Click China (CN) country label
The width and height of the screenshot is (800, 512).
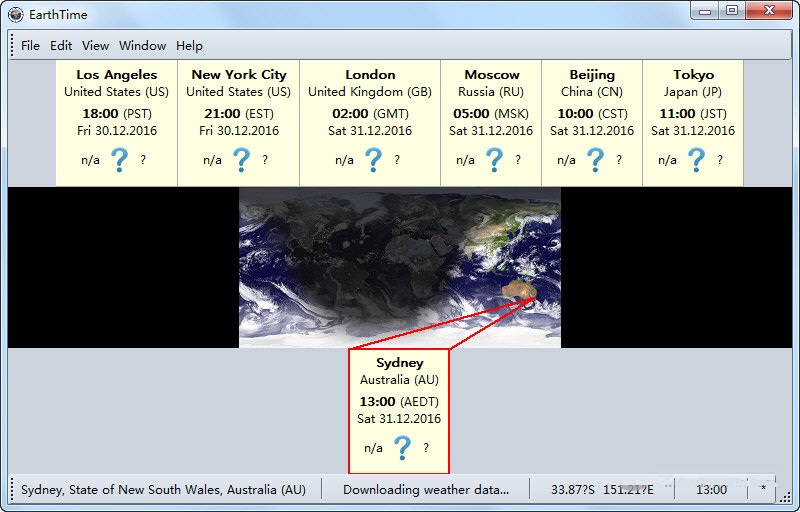(x=592, y=92)
